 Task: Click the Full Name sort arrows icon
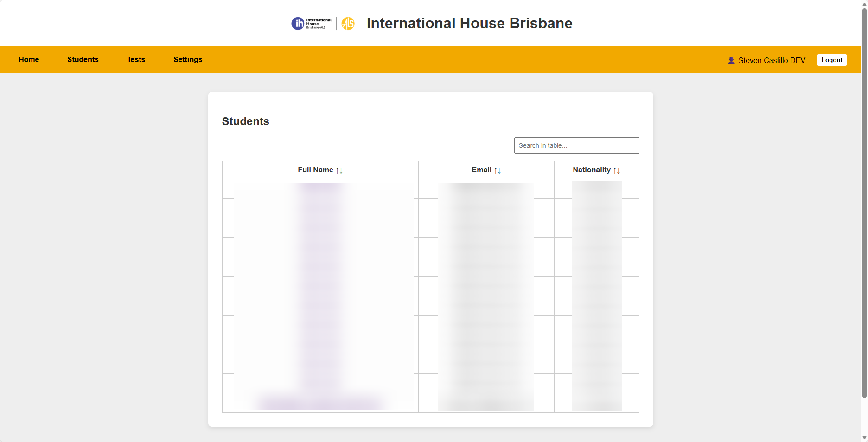[339, 170]
